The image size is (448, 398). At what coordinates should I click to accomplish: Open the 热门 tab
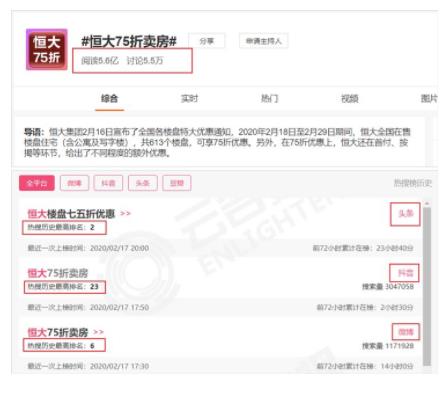pos(269,99)
